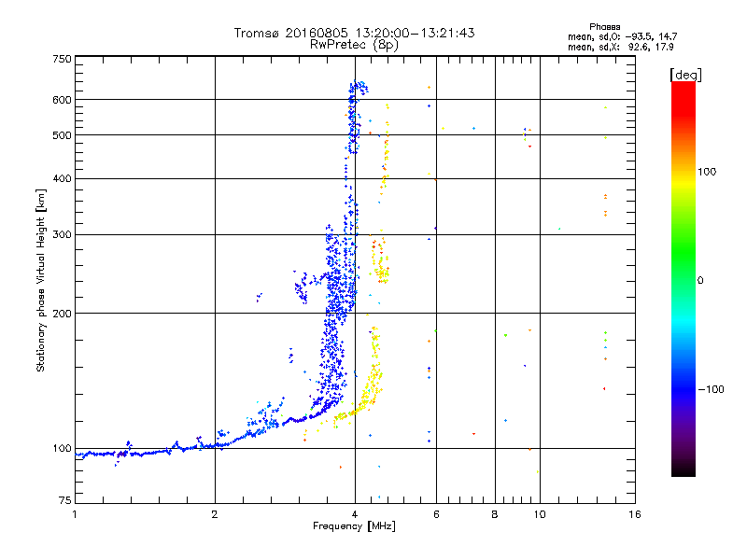
Task: Select the 'RwPretec (8p)' subtitle text
Action: [354, 45]
